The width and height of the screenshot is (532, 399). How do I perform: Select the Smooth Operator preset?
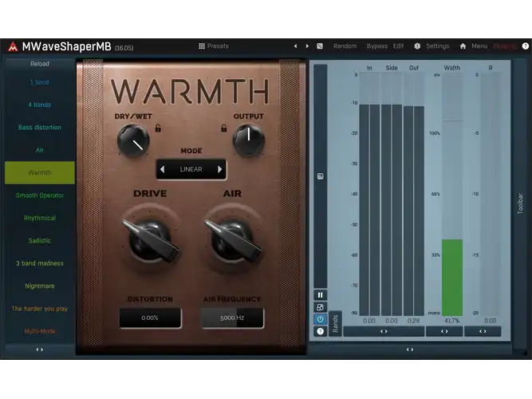[x=40, y=196]
